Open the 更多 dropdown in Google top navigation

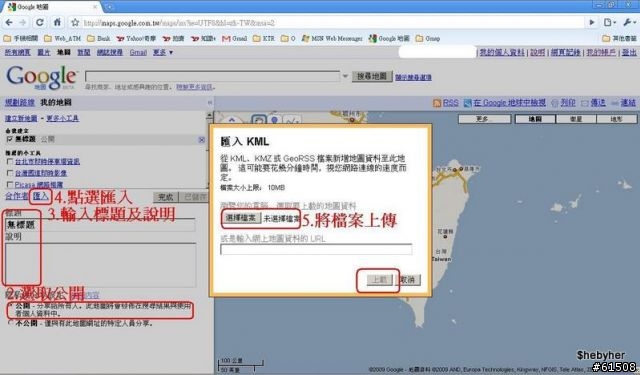(x=163, y=52)
